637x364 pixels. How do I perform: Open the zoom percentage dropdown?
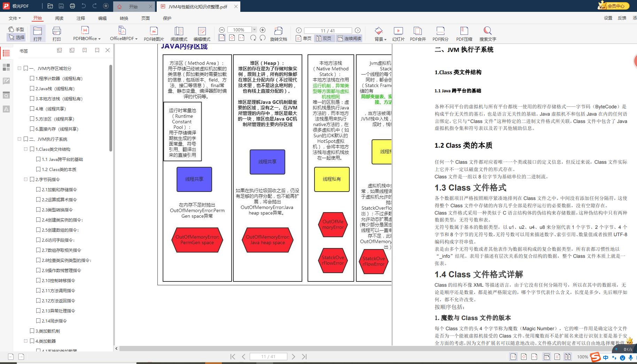(x=255, y=30)
